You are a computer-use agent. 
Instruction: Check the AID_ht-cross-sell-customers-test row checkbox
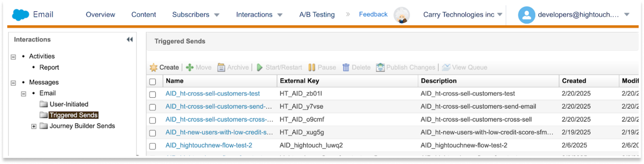click(153, 94)
